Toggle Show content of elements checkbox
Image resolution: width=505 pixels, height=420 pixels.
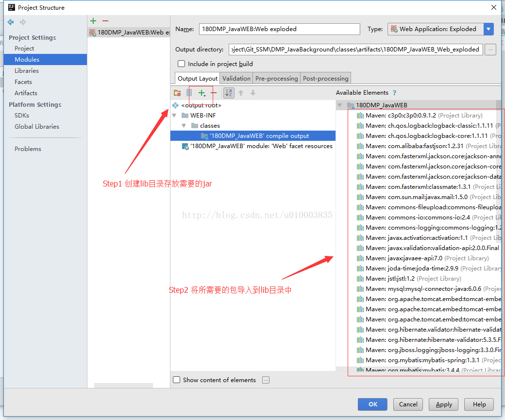click(176, 380)
